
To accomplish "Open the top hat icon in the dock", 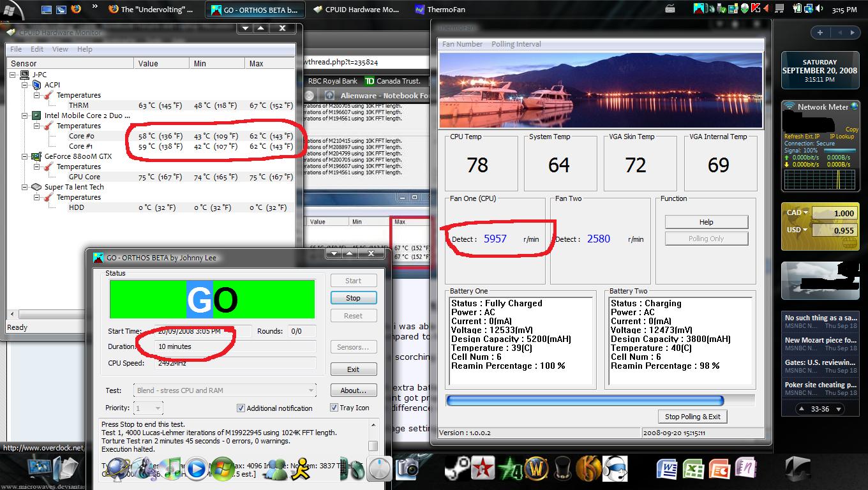I will 563,470.
